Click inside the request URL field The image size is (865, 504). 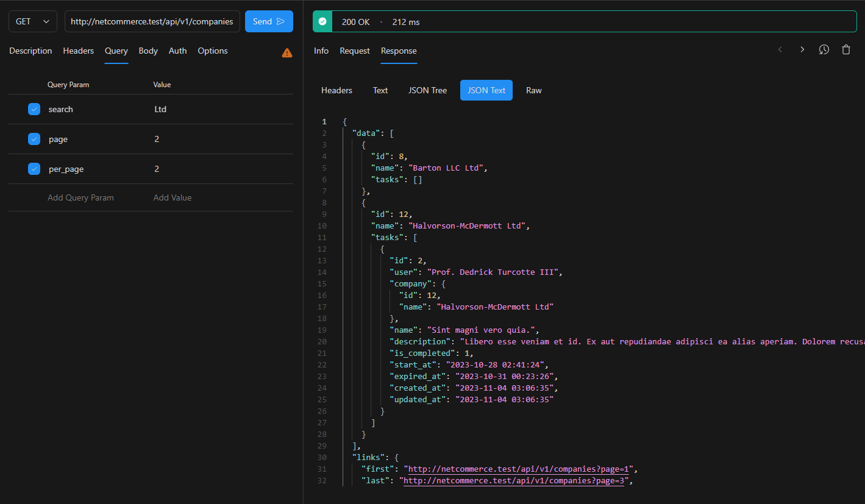[152, 21]
